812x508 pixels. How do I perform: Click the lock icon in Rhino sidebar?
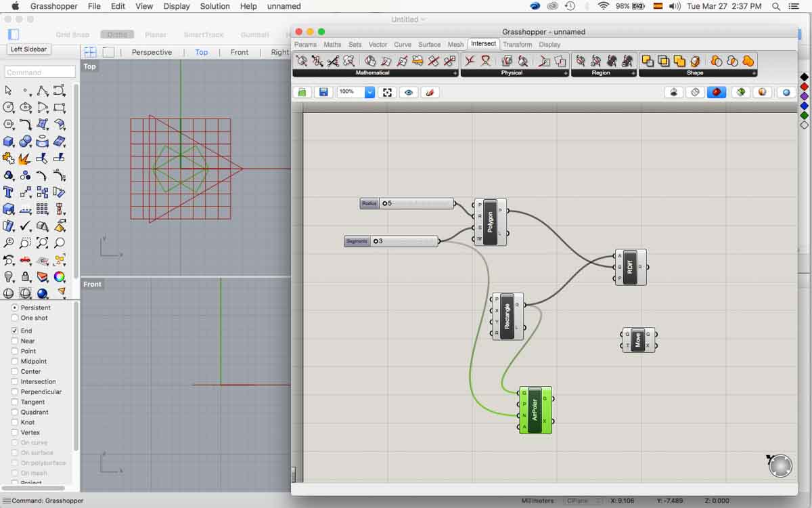click(x=26, y=276)
